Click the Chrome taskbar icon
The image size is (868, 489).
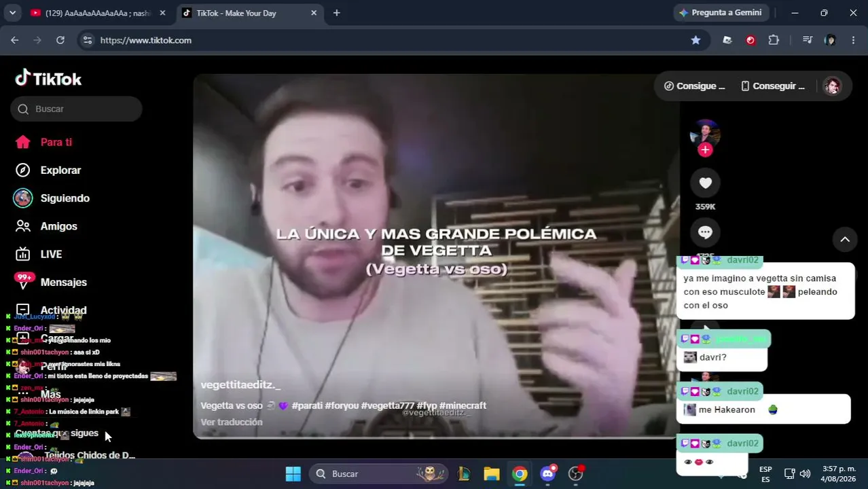(520, 473)
